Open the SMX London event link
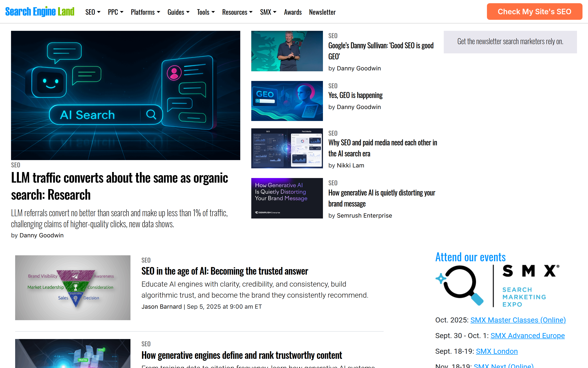This screenshot has height=368, width=588. 497,351
